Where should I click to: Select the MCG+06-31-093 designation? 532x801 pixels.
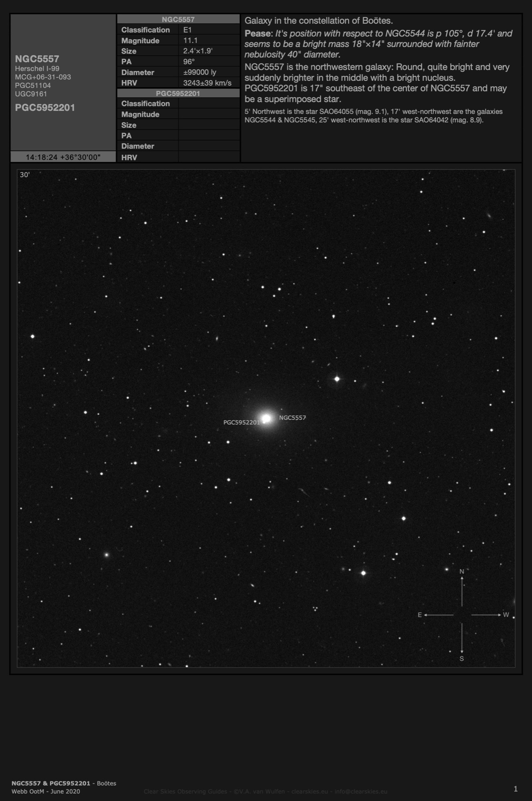click(43, 77)
